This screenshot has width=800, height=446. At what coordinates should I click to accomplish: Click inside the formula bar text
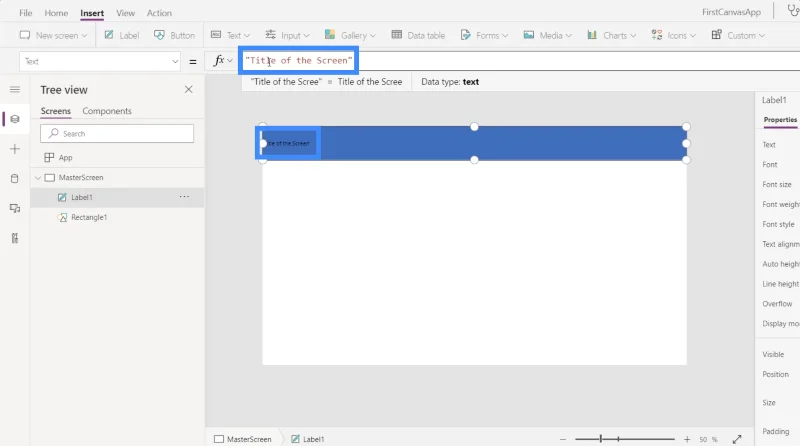298,60
